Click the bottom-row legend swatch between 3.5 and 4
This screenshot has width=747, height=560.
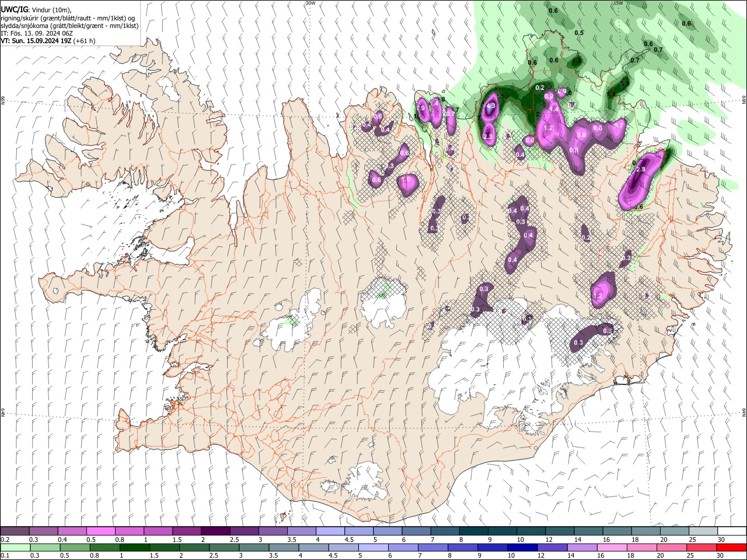point(284,548)
